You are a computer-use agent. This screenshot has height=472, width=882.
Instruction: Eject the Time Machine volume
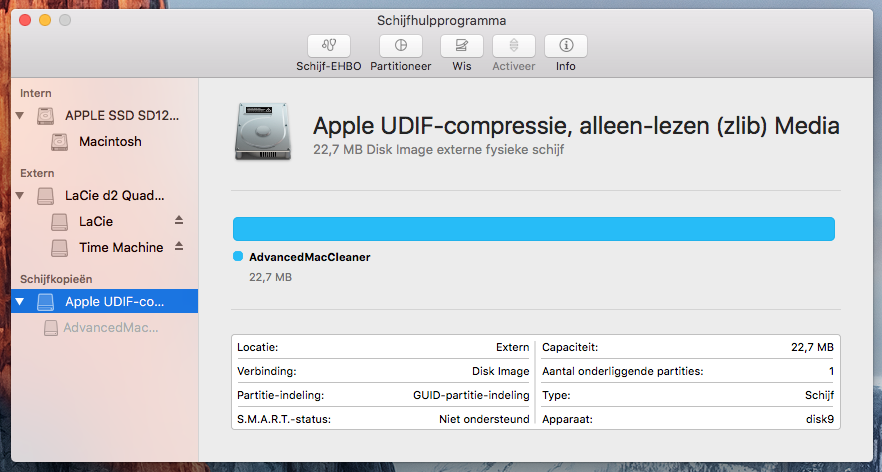[179, 246]
